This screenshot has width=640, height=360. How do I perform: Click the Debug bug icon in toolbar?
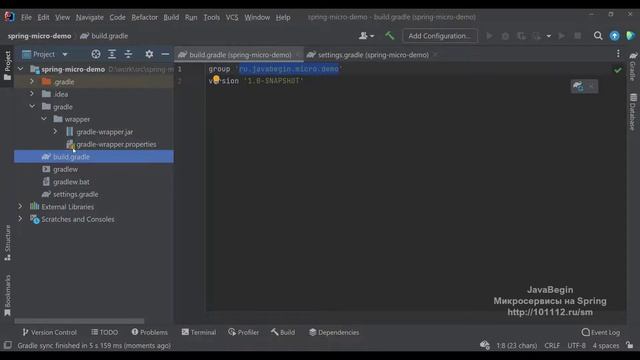(505, 36)
